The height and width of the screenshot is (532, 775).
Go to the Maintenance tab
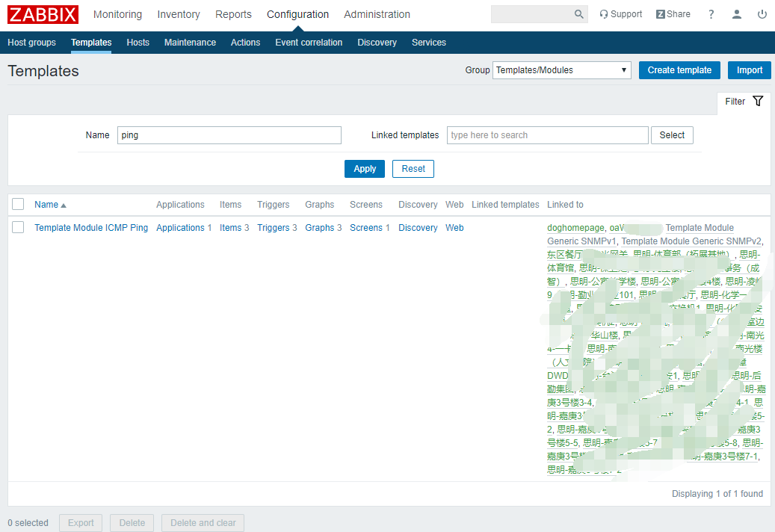190,43
